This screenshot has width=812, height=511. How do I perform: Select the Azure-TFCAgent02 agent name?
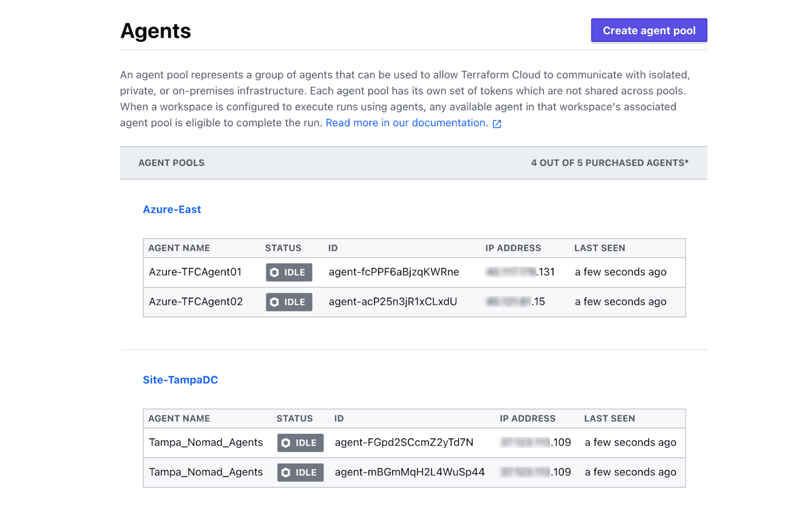[x=196, y=301]
